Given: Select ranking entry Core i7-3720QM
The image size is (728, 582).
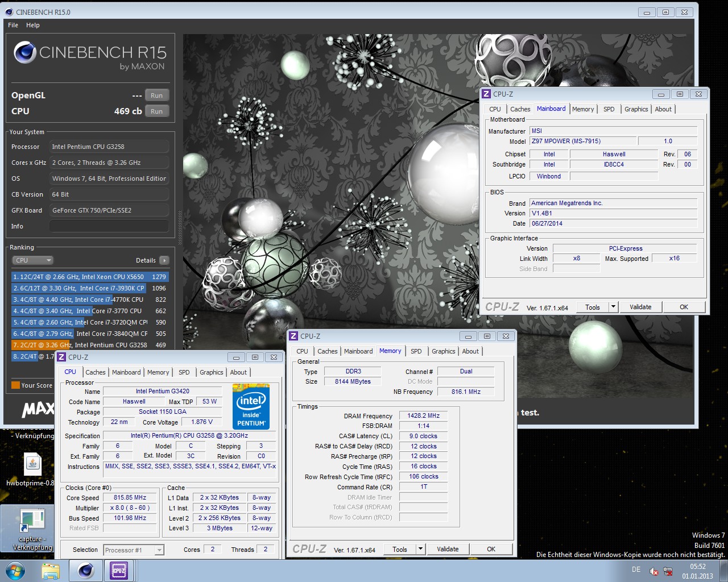Looking at the screenshot, I should click(x=90, y=322).
